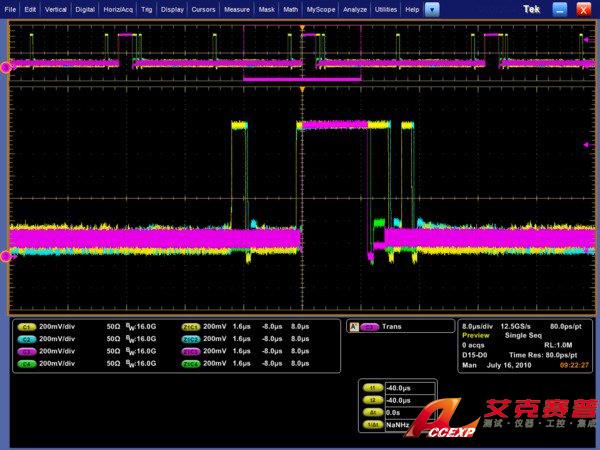600x450 pixels.
Task: Expand the arrow dropdown next to Help
Action: (x=431, y=8)
